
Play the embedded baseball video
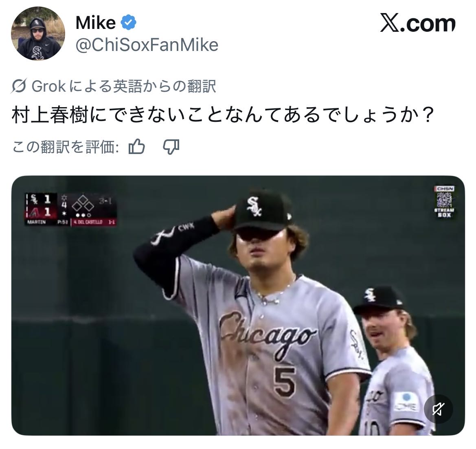tap(238, 305)
